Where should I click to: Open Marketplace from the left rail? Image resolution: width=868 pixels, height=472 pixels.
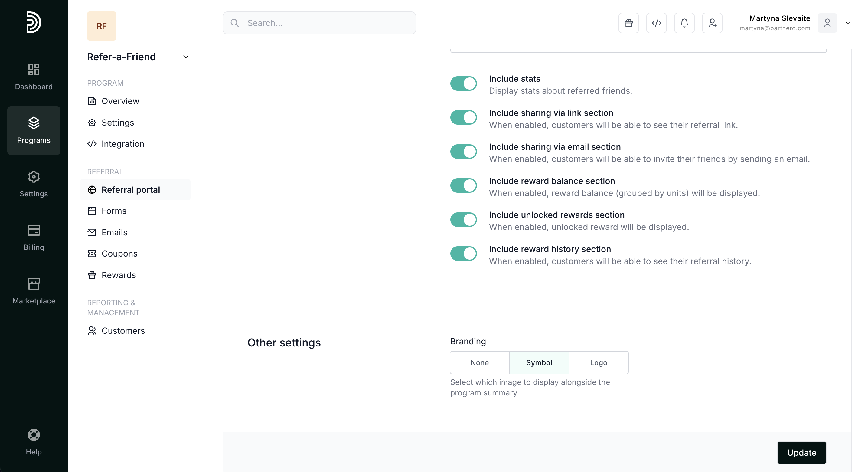(34, 291)
